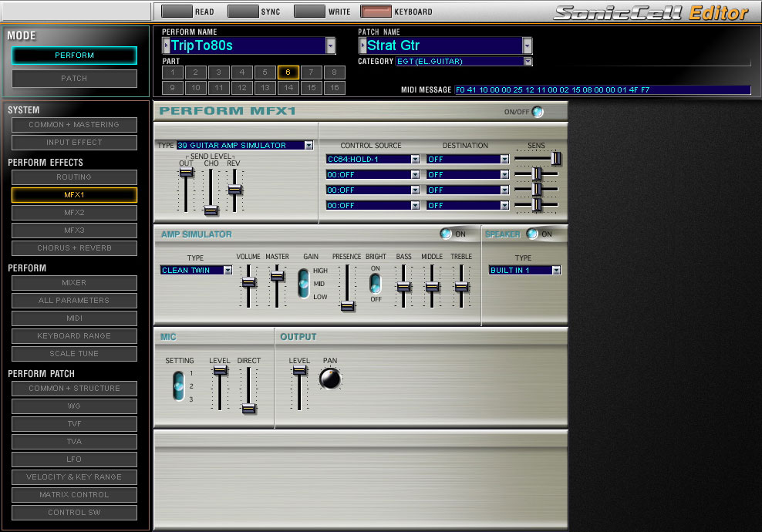The width and height of the screenshot is (762, 532).
Task: Toggle the SPEAKER ON switch
Action: click(532, 234)
